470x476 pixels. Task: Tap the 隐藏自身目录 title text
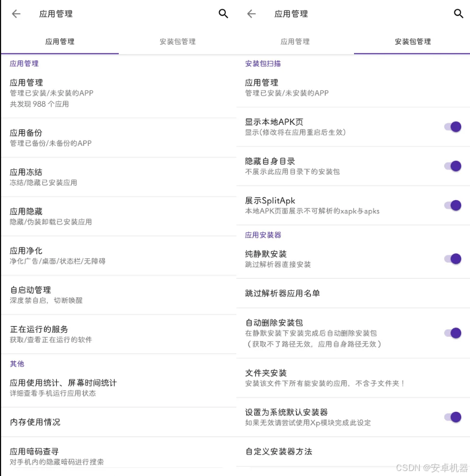tap(270, 161)
